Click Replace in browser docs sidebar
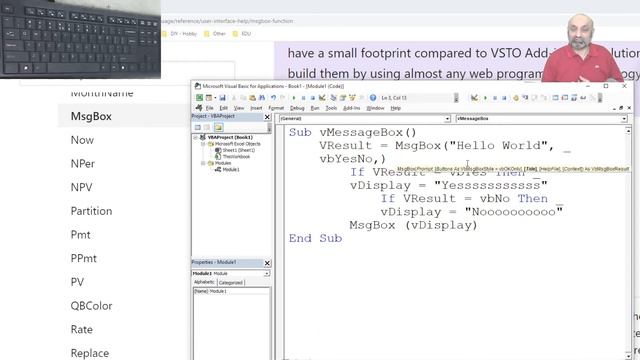This screenshot has height=360, width=640. (89, 353)
